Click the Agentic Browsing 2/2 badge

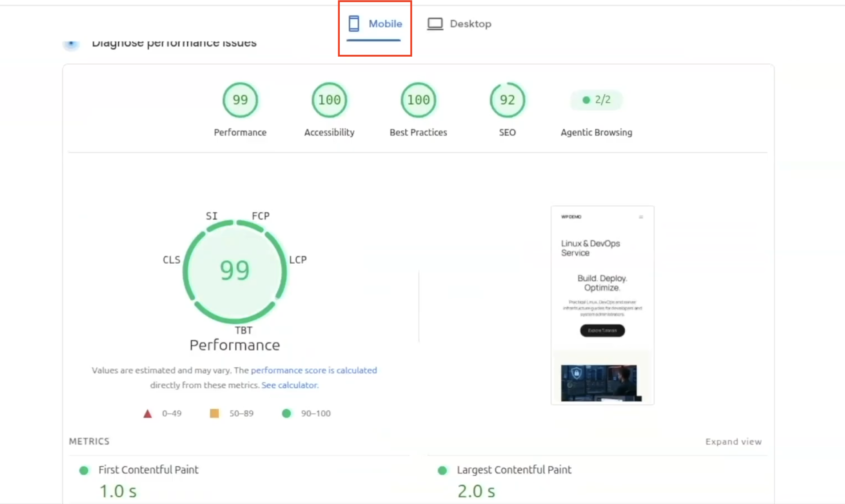596,100
